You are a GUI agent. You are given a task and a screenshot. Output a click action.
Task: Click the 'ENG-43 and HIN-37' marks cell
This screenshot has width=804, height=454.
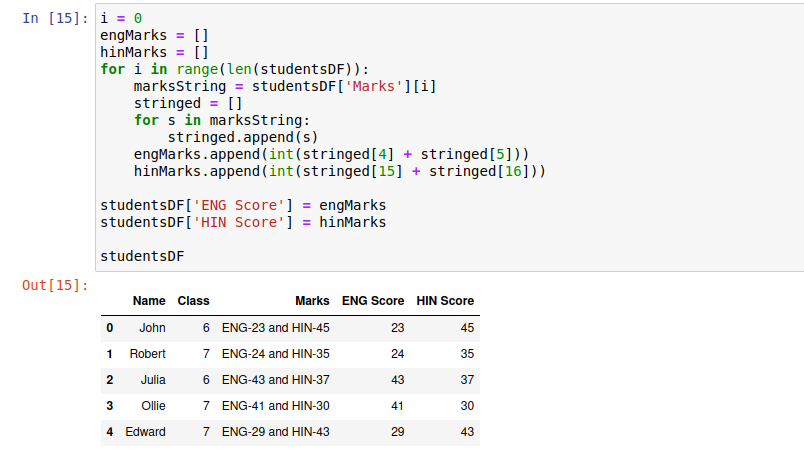click(275, 380)
